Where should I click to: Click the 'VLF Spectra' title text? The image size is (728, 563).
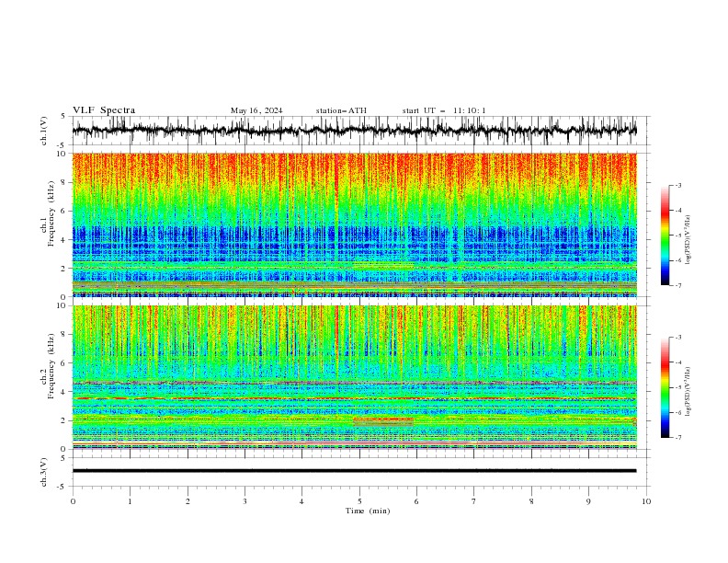[104, 110]
